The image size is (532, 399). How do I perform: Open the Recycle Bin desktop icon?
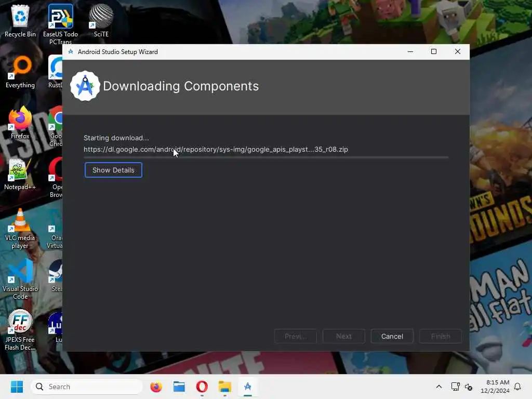20,21
